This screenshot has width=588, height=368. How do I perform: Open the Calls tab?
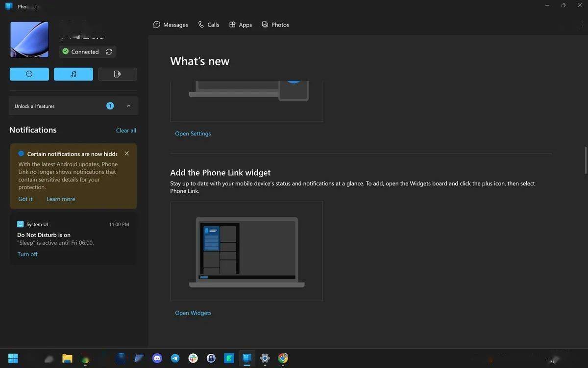(208, 25)
